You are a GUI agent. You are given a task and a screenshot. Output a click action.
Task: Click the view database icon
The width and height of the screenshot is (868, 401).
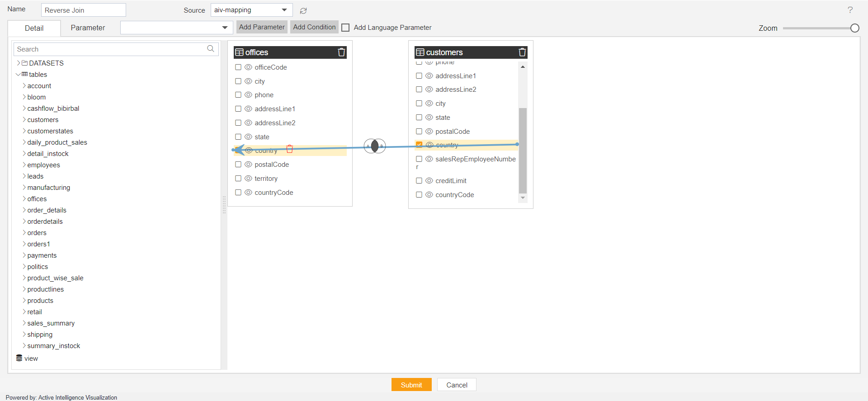pos(19,358)
